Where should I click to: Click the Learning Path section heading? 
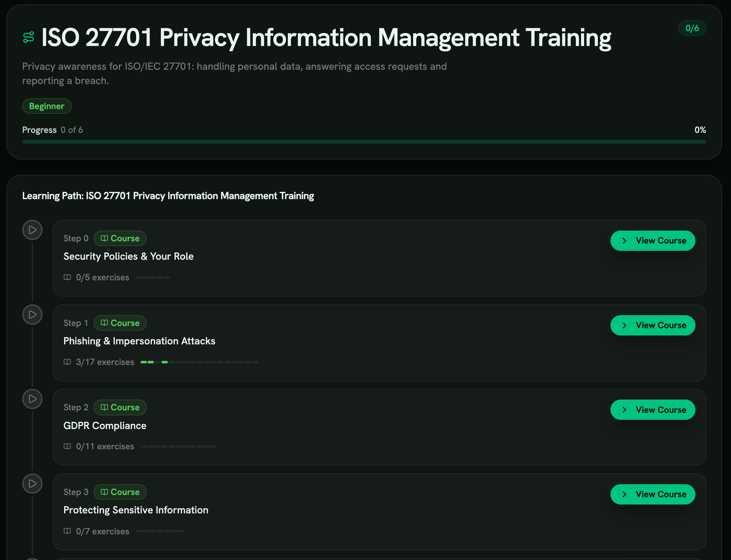(168, 196)
